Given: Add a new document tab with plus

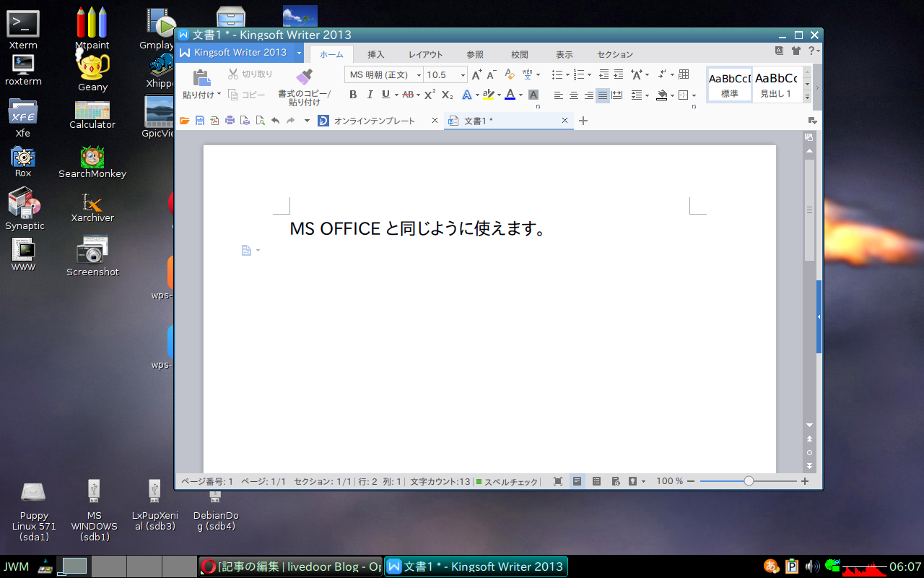Looking at the screenshot, I should coord(583,121).
